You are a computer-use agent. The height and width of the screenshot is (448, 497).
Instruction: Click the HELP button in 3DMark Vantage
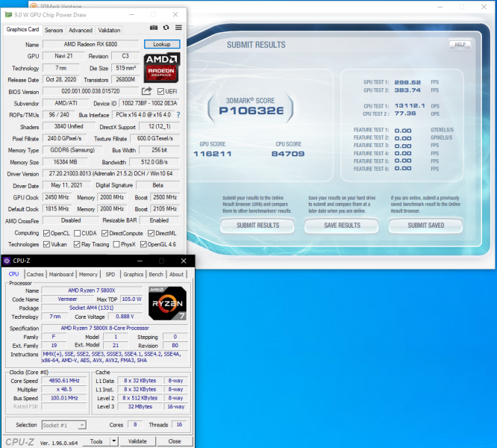(x=460, y=44)
